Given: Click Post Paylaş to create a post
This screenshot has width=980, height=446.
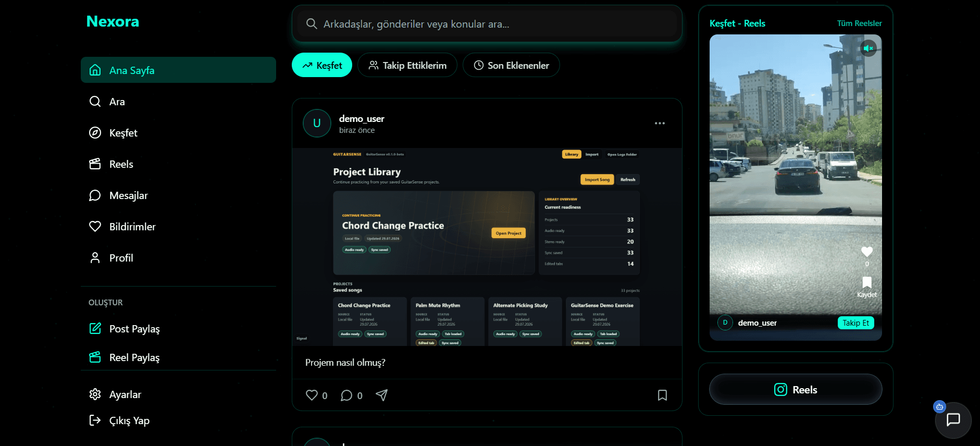Looking at the screenshot, I should [x=178, y=329].
